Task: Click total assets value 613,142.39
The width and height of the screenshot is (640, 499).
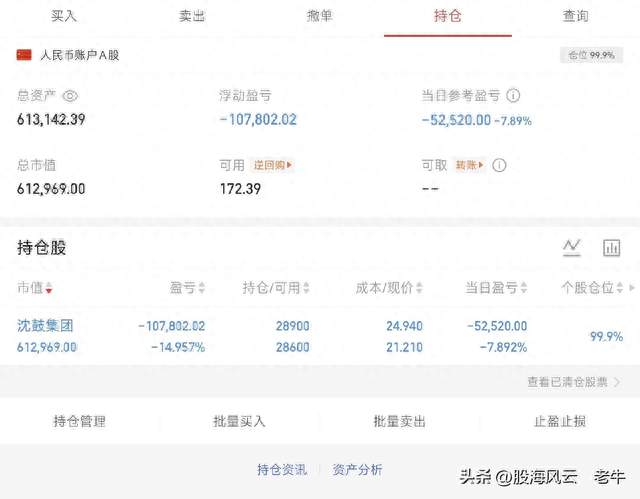Action: [x=51, y=120]
